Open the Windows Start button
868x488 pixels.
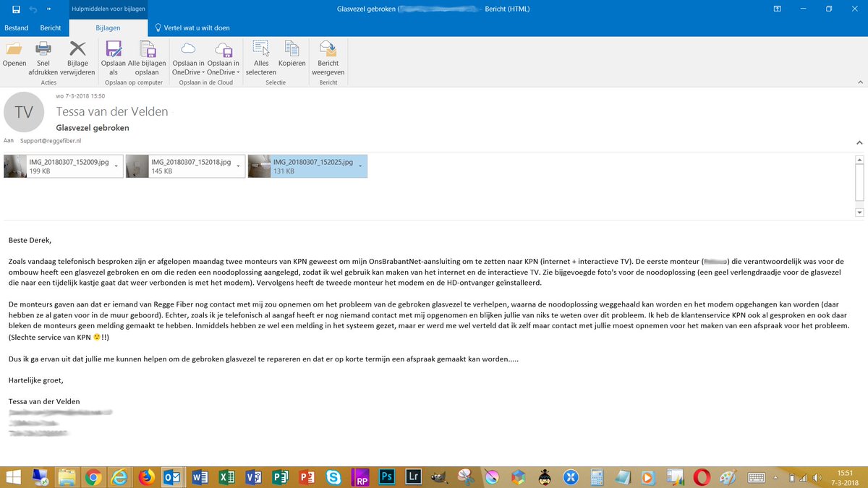click(x=12, y=476)
